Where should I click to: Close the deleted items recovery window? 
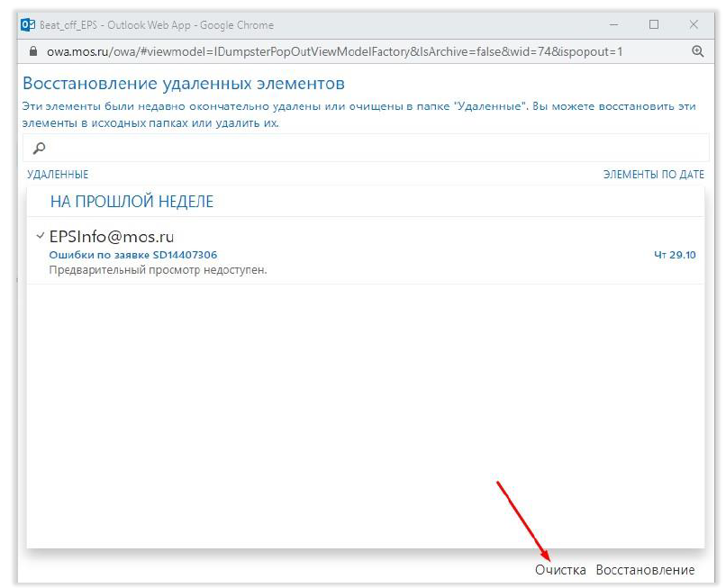click(694, 24)
